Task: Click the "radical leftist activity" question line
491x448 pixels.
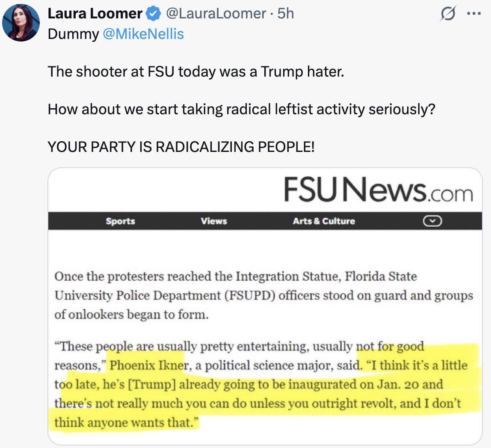Action: (x=241, y=109)
